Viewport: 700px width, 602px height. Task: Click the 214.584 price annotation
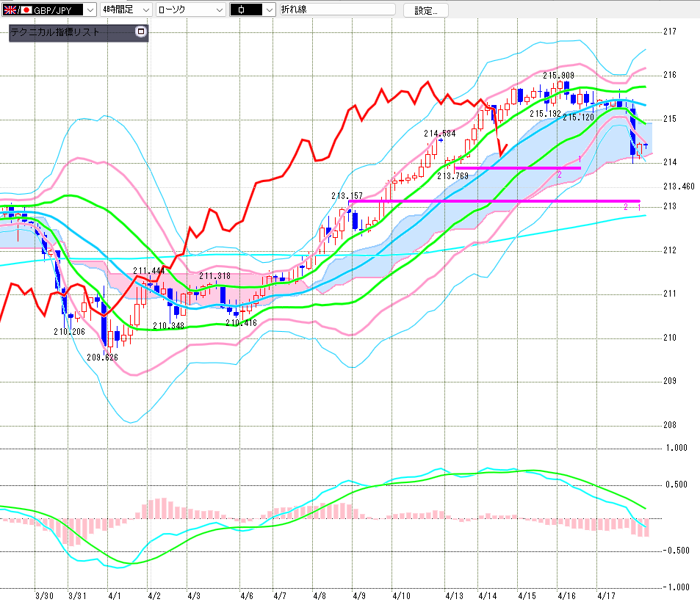click(x=440, y=134)
